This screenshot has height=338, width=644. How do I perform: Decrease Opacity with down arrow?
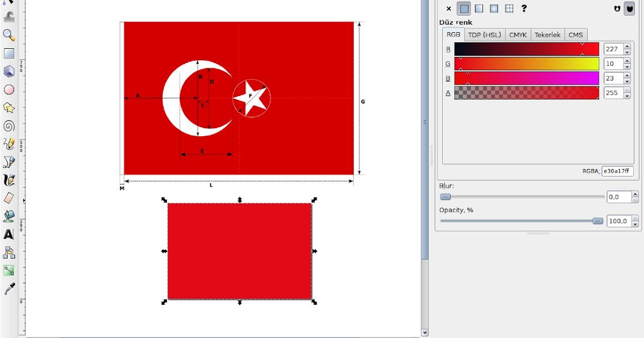(635, 224)
